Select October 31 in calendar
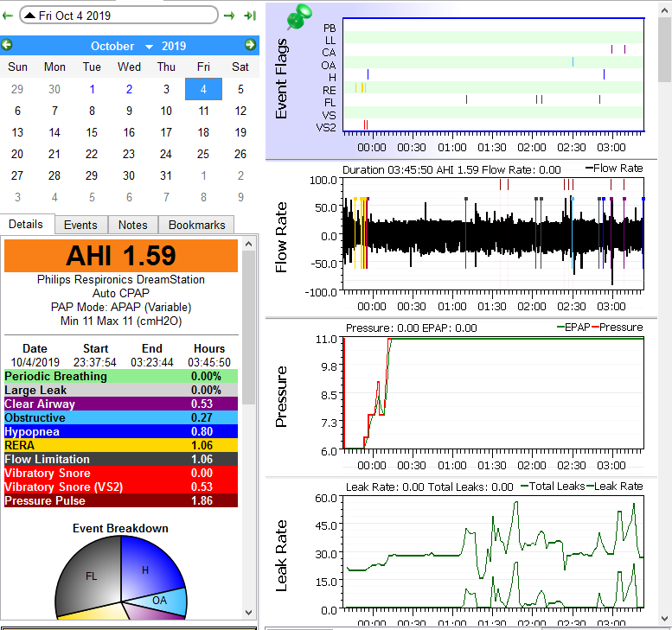The width and height of the screenshot is (672, 630). (166, 175)
